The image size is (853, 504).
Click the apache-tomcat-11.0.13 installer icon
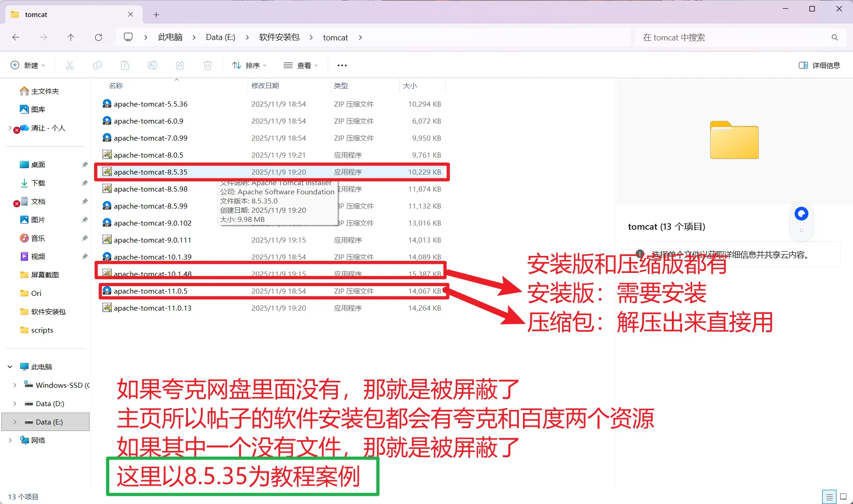(x=107, y=308)
